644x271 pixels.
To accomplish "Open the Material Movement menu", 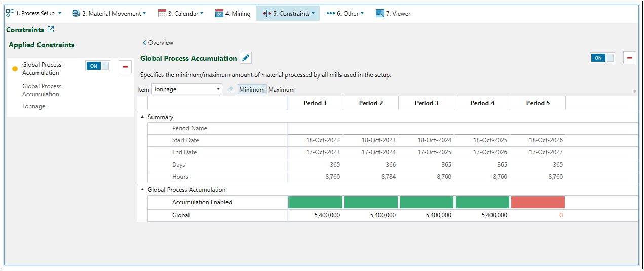I will point(109,13).
